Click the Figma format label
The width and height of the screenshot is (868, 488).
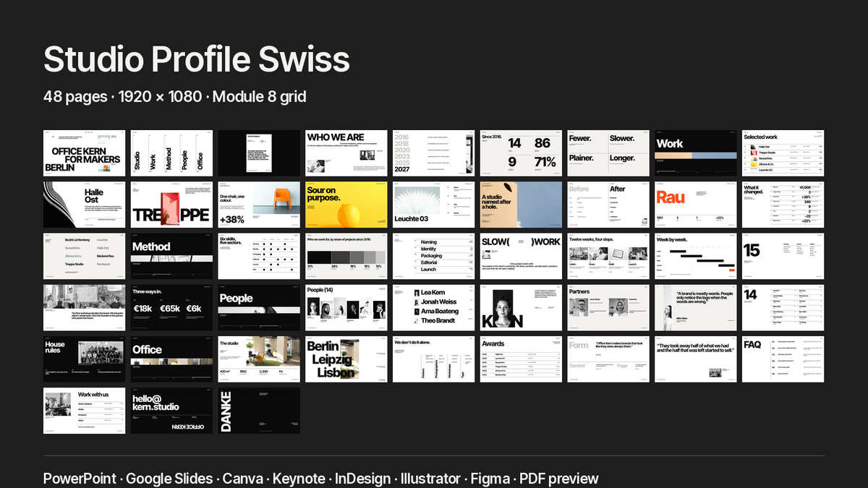490,479
